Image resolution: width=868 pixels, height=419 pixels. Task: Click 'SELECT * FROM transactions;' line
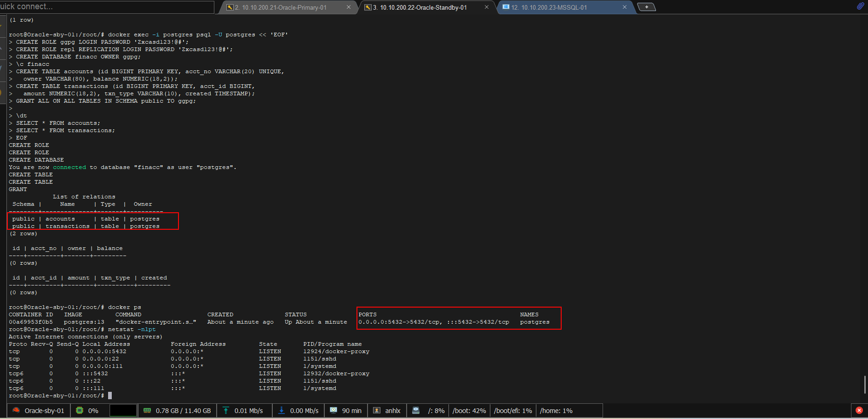65,130
